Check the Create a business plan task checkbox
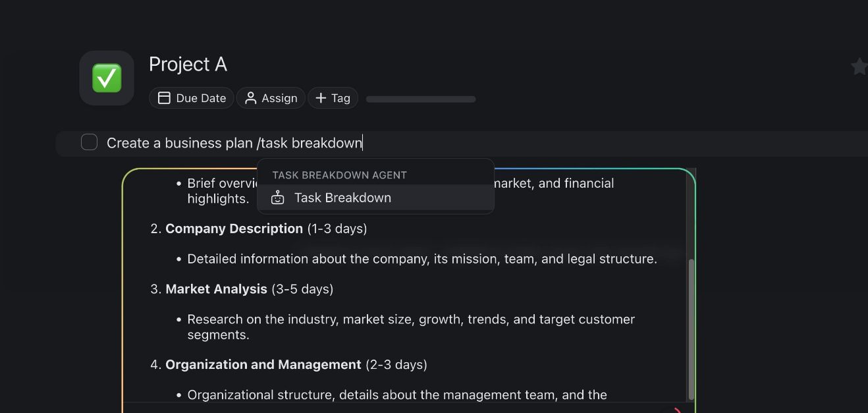The width and height of the screenshot is (868, 413). pyautogui.click(x=89, y=142)
